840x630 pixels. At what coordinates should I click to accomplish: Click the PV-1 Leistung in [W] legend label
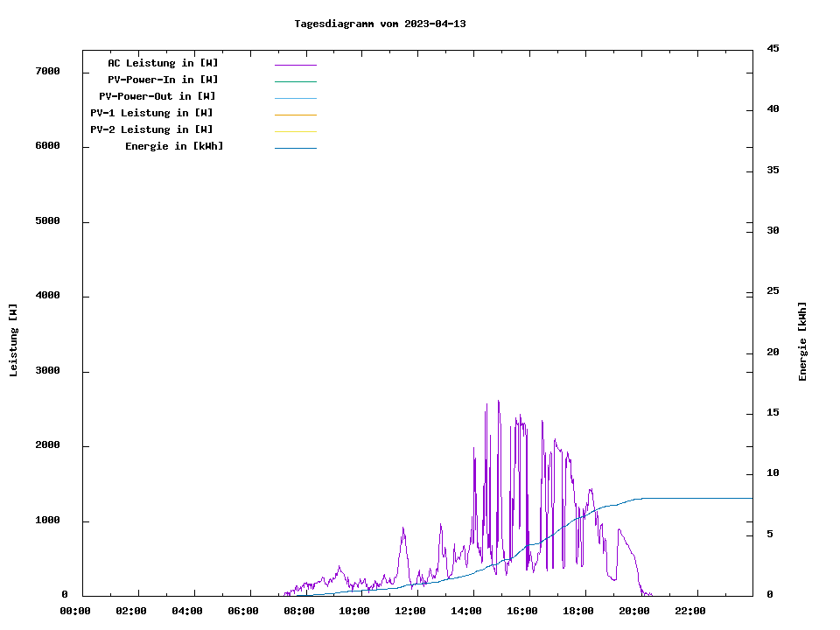click(151, 113)
